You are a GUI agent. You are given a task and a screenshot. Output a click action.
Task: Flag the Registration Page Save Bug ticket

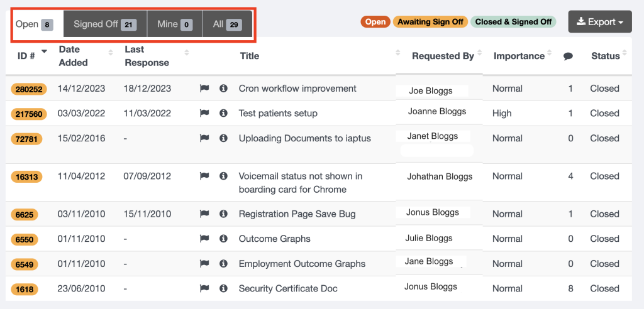204,214
